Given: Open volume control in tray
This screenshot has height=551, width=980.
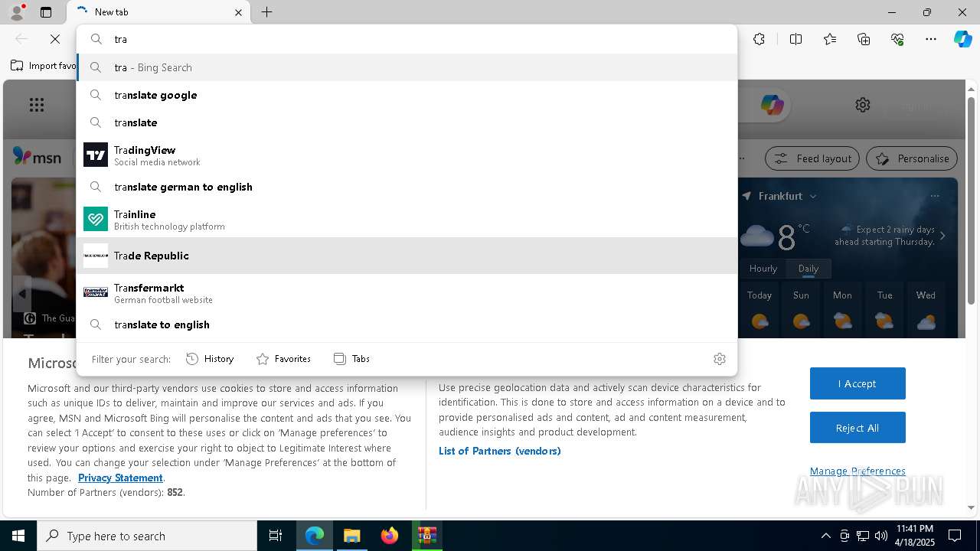Looking at the screenshot, I should click(881, 536).
